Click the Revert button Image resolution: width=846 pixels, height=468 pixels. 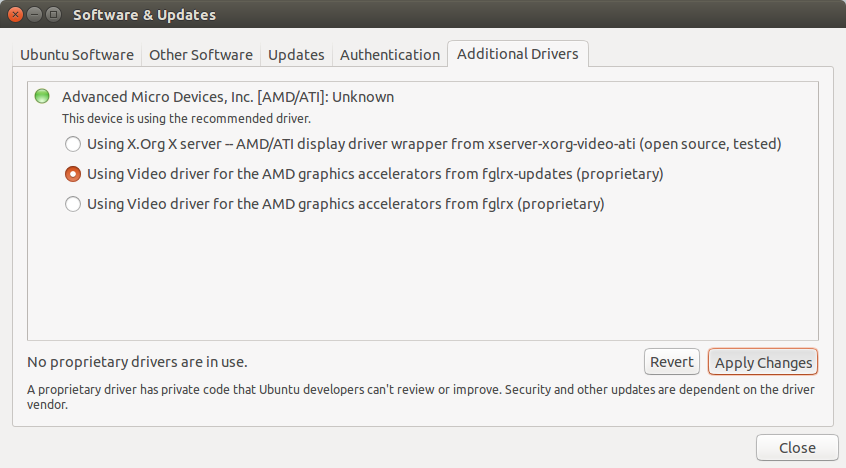click(672, 362)
